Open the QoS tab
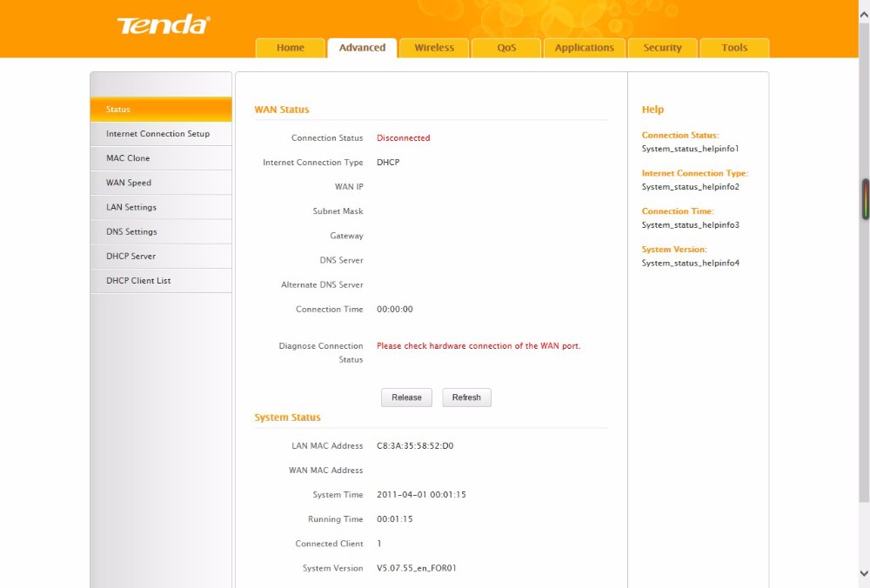This screenshot has height=588, width=870. tap(506, 48)
